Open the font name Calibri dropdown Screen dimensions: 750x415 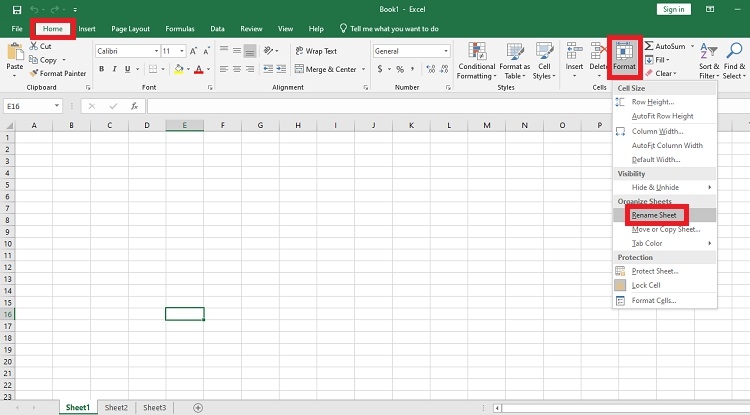point(156,51)
